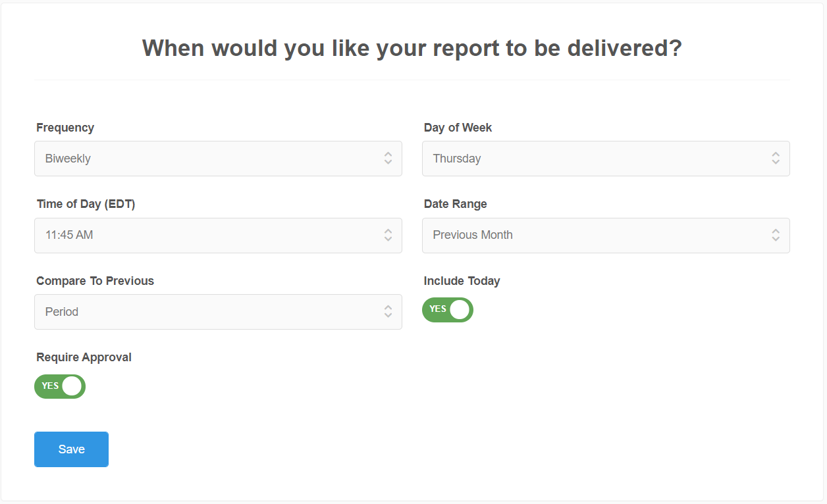Open the Compare To Previous dropdown showing Period
The image size is (827, 504).
click(218, 312)
